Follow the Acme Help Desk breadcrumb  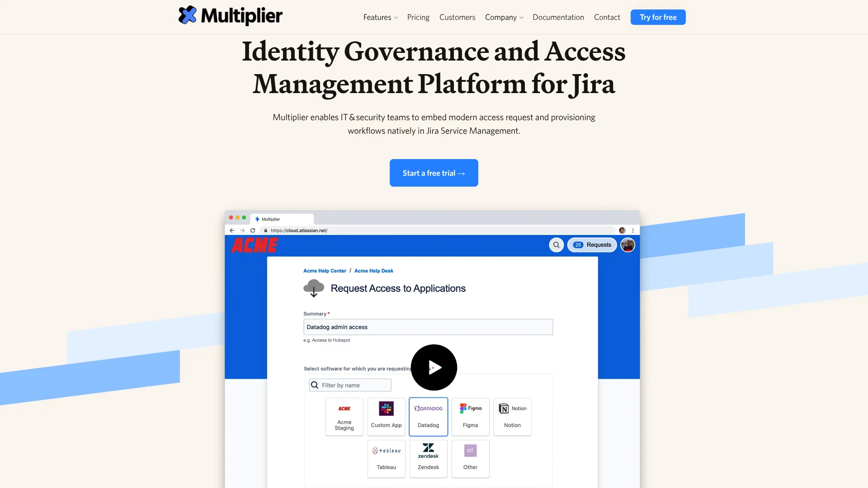(373, 271)
